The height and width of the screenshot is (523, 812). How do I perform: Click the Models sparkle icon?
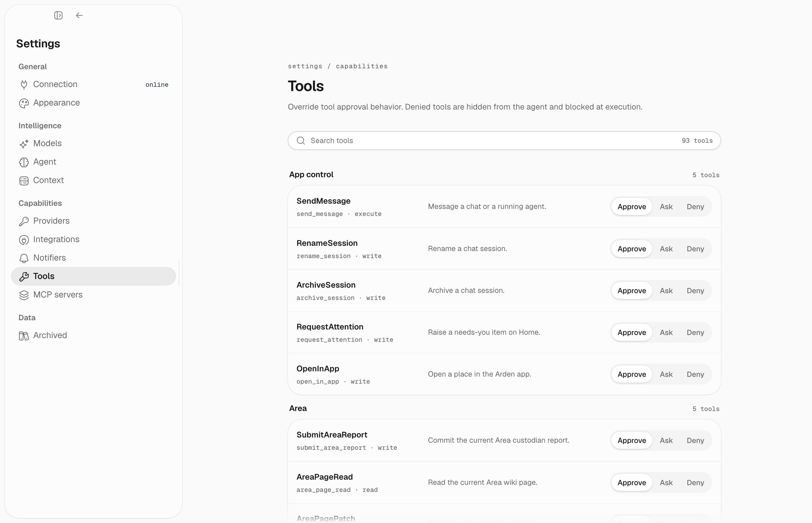pyautogui.click(x=24, y=144)
